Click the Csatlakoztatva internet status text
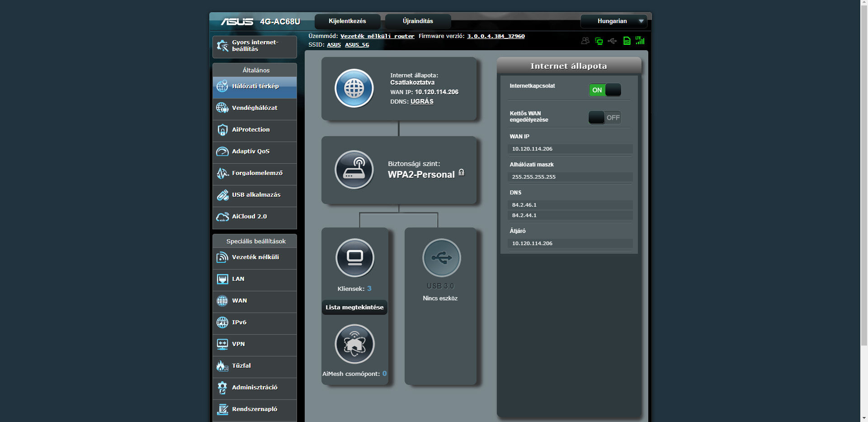The height and width of the screenshot is (422, 868). (412, 82)
